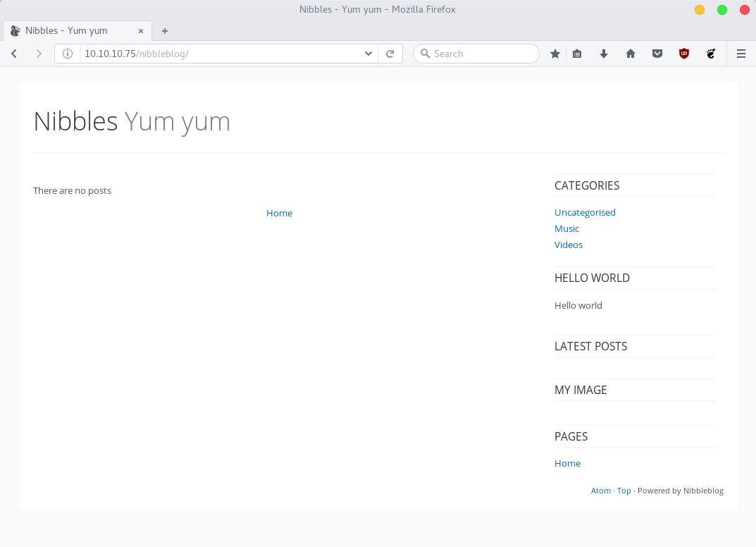Open the downloads panel

pyautogui.click(x=603, y=54)
